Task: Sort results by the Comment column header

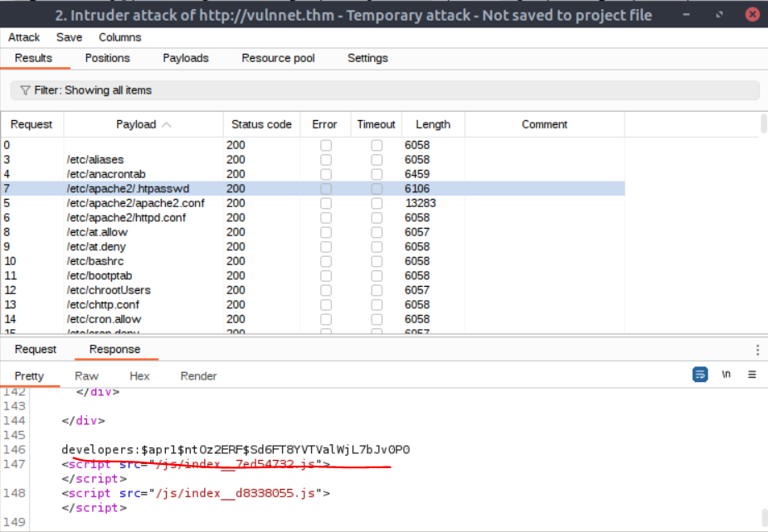Action: pos(544,125)
